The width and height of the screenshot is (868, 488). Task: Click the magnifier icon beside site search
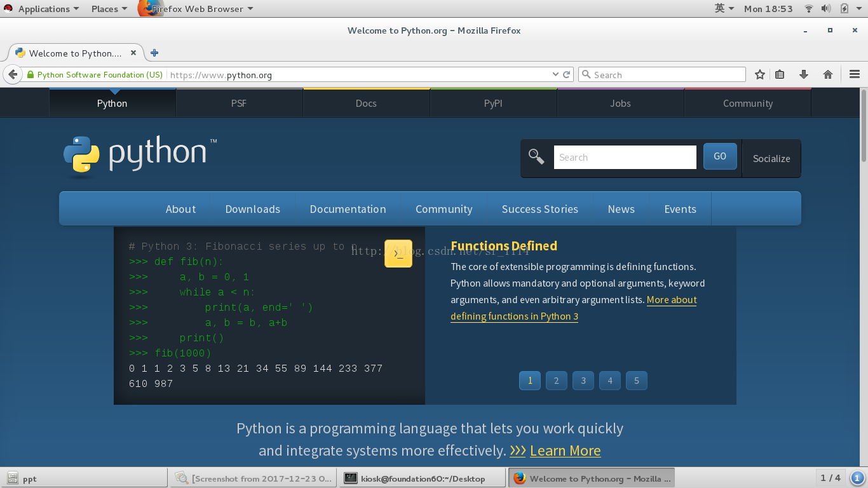(x=536, y=156)
